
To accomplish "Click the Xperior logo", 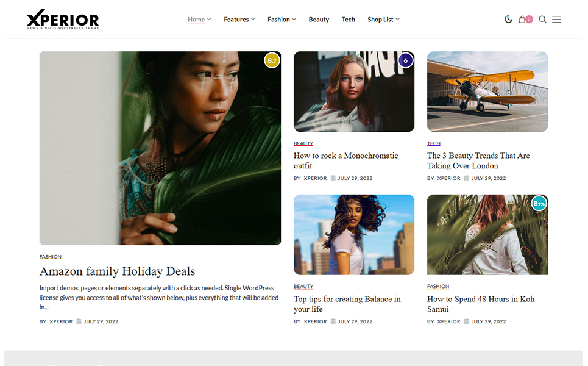I will coord(63,20).
